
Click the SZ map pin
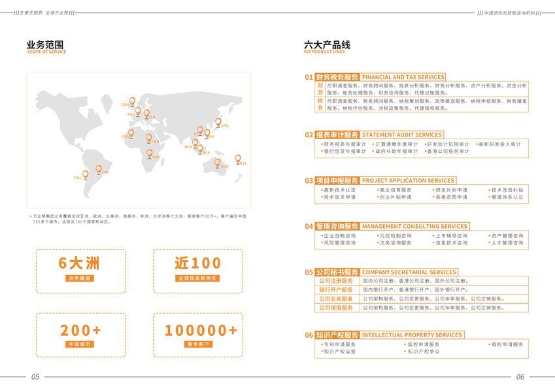pos(200,131)
